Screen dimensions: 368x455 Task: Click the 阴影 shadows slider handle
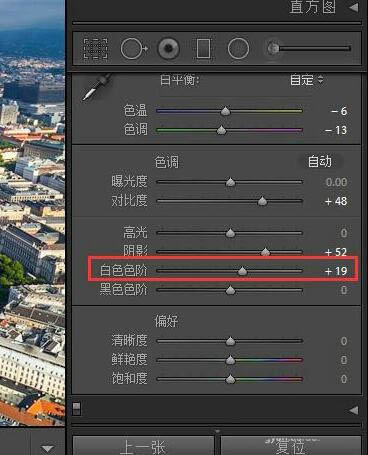(x=265, y=252)
